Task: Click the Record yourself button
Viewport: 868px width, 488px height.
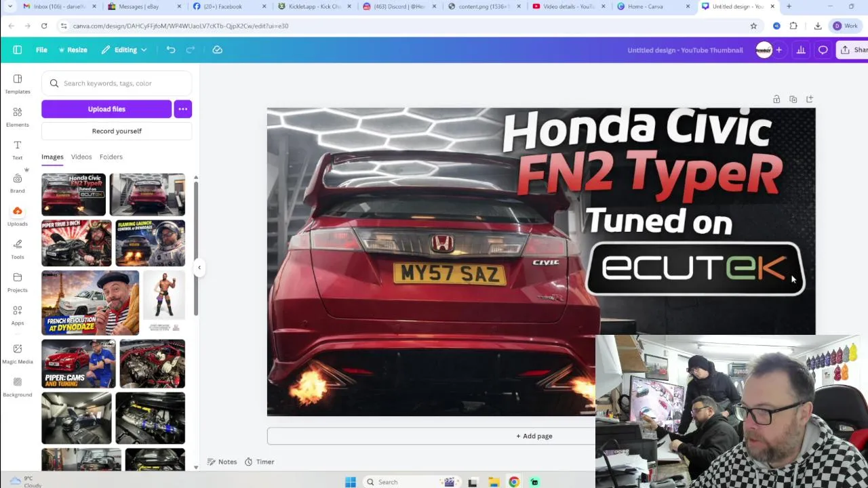Action: point(117,131)
